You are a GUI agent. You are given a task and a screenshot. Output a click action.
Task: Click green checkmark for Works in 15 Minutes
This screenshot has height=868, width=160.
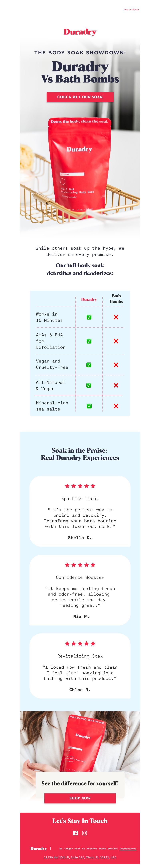point(89,317)
